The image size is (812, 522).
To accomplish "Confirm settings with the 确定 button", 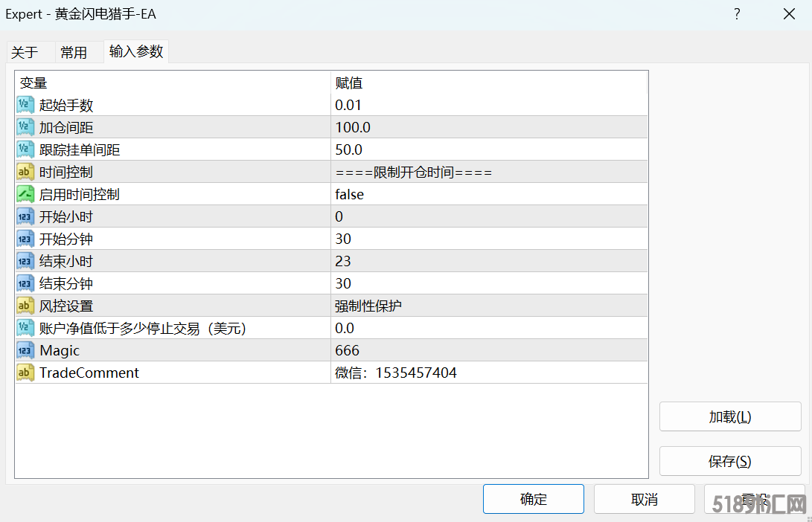I will 534,499.
